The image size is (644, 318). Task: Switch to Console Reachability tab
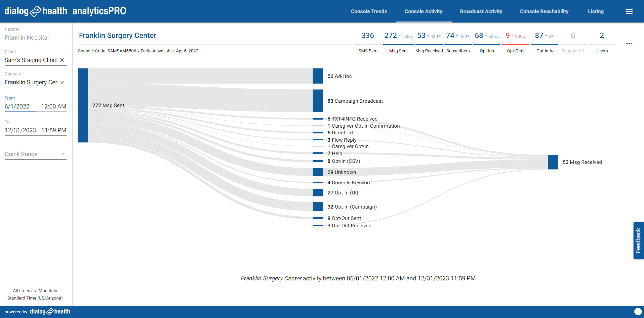[x=544, y=11]
